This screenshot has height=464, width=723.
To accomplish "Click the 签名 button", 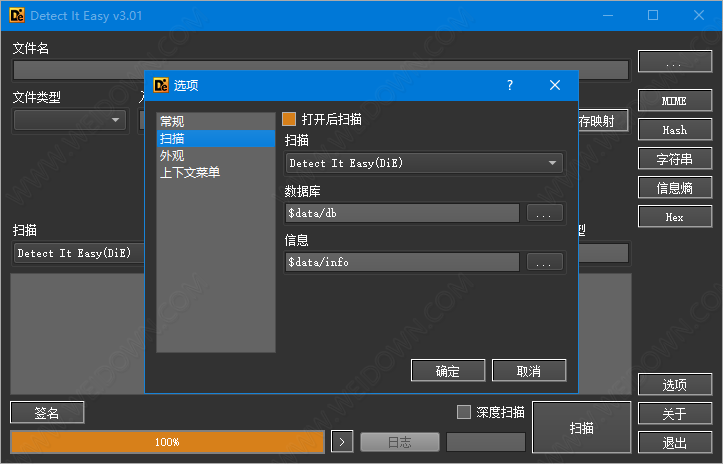I will (47, 412).
